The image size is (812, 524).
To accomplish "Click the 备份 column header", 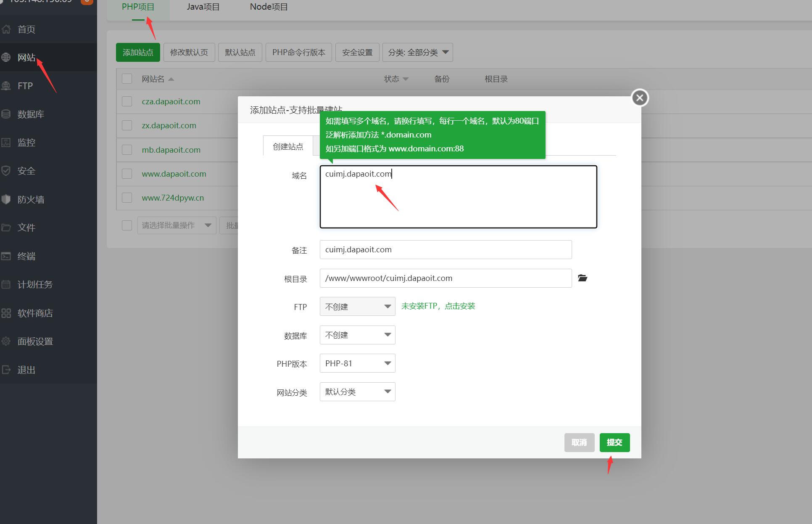I will [442, 79].
